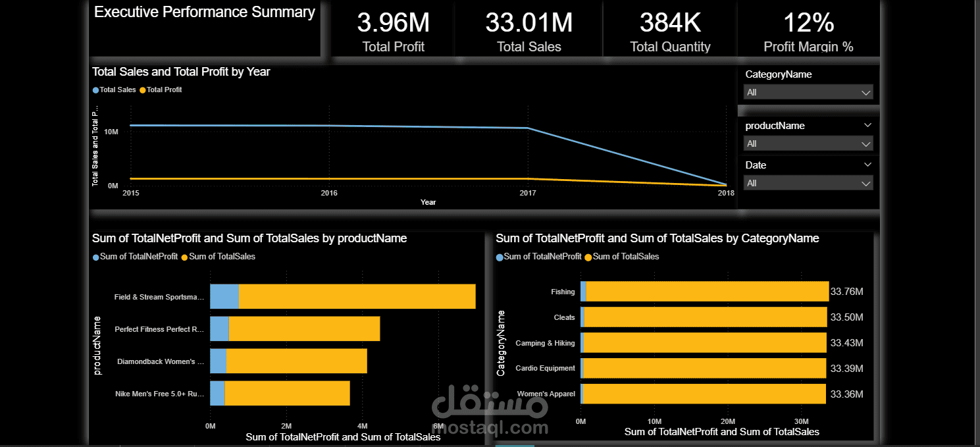Select the Field & Stream Sportsman bar
Image resolution: width=980 pixels, height=447 pixels.
click(x=342, y=296)
